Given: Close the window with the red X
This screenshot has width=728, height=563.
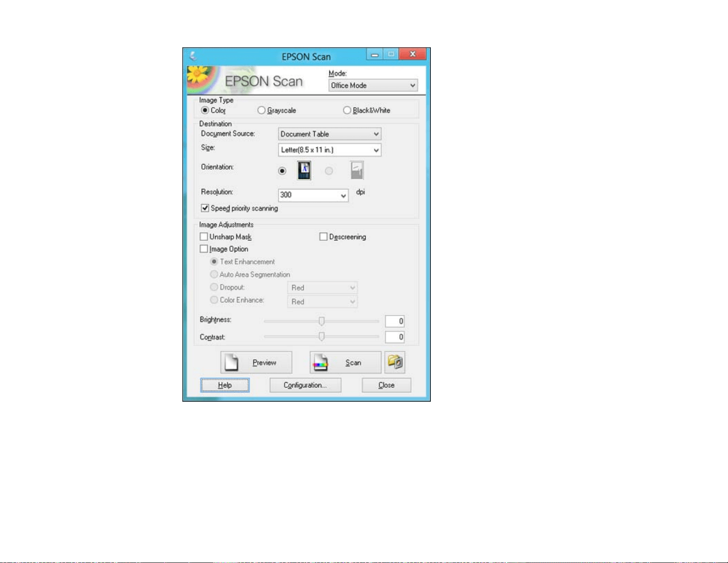Looking at the screenshot, I should pyautogui.click(x=412, y=54).
